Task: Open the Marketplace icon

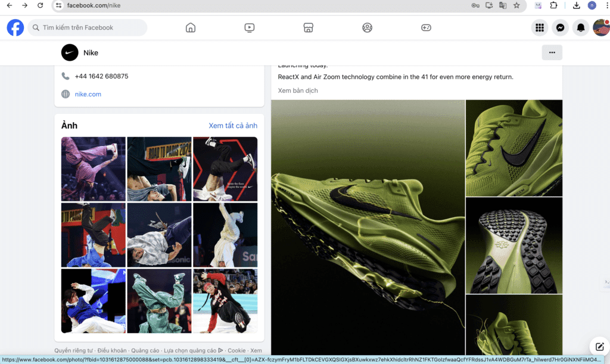Action: (308, 27)
